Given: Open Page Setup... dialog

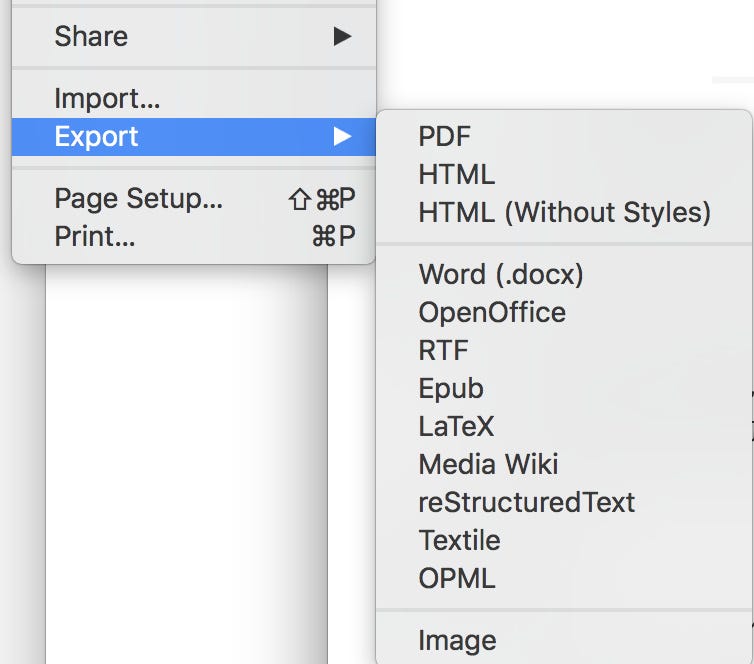Looking at the screenshot, I should [x=193, y=199].
